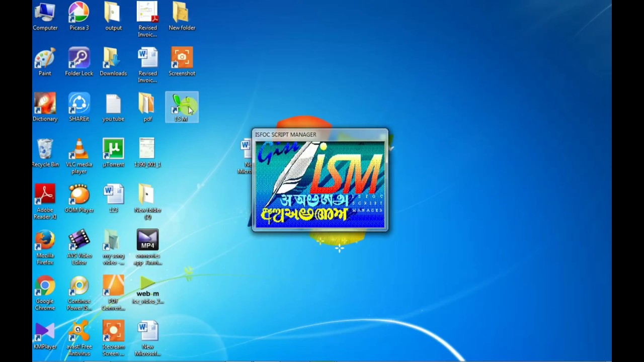The image size is (644, 362).
Task: Select the my song video shortcut
Action: tap(113, 247)
